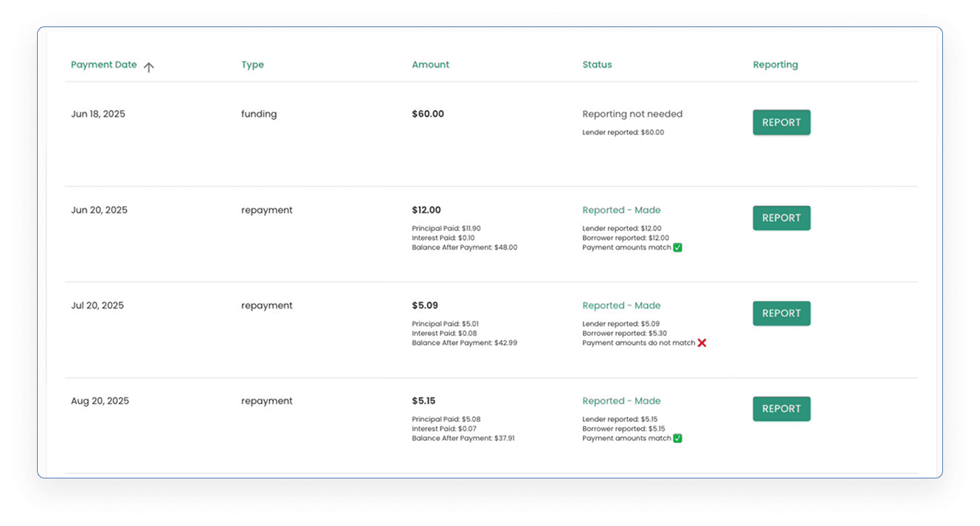This screenshot has height=526, width=980.
Task: Open 'Reported - Made' status for Jun 20
Action: [621, 211]
